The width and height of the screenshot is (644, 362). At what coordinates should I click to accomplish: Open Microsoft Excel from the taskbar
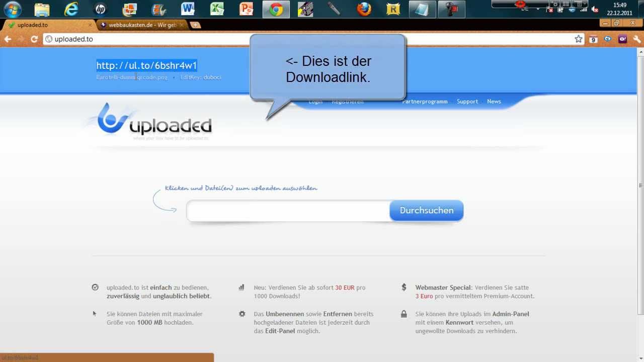(217, 9)
